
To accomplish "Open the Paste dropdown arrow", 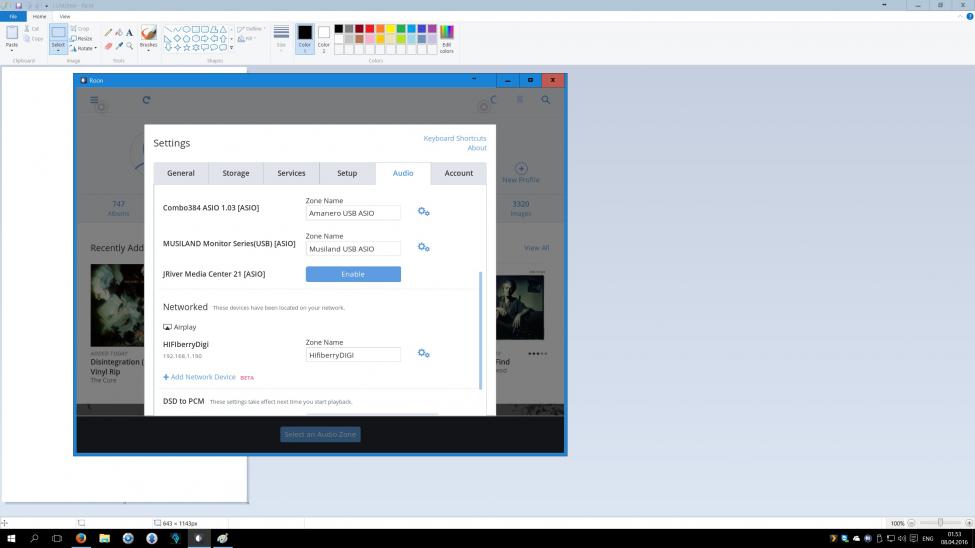I will [12, 50].
